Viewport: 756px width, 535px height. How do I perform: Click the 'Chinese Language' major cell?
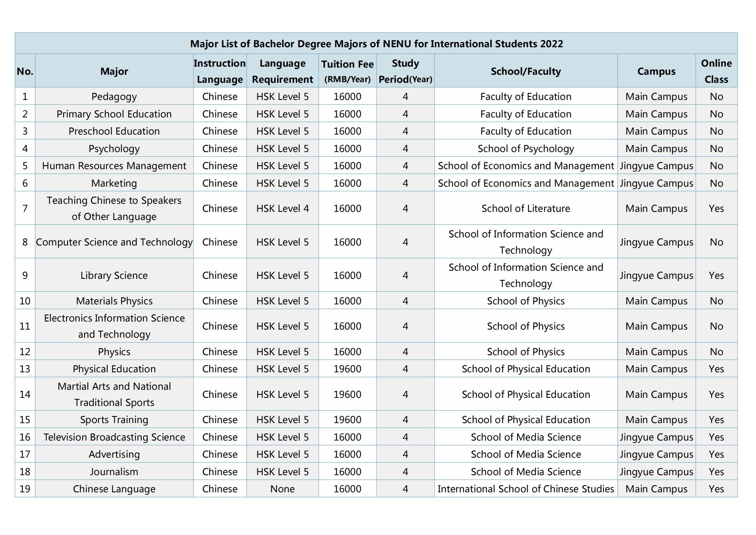[114, 489]
